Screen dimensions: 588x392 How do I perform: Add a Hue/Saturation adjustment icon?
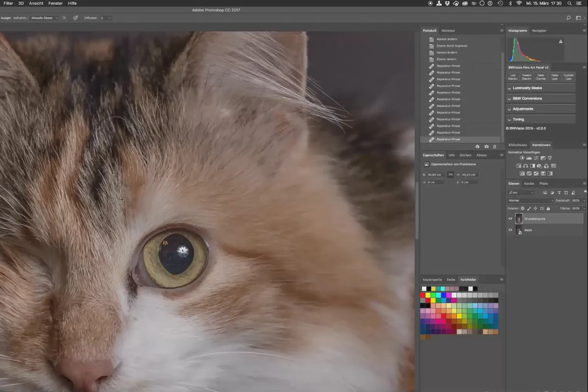tap(518, 166)
